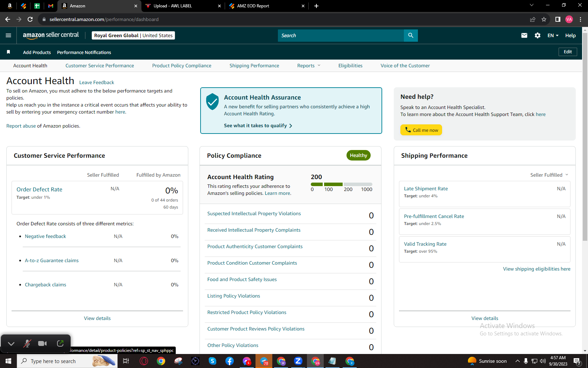
Task: Switch to the pinned Gmail tab
Action: coord(51,6)
